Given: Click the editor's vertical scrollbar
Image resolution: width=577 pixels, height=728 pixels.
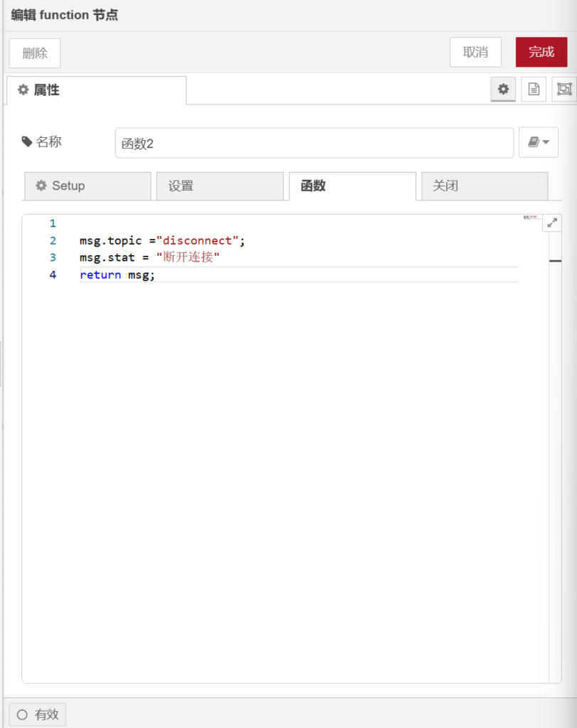Looking at the screenshot, I should click(555, 427).
